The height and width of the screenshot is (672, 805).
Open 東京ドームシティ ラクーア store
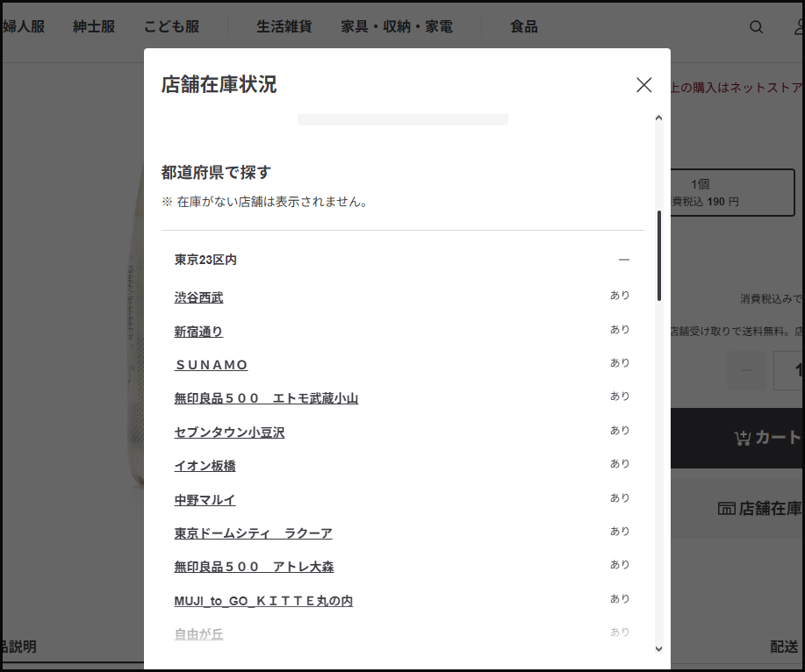253,533
